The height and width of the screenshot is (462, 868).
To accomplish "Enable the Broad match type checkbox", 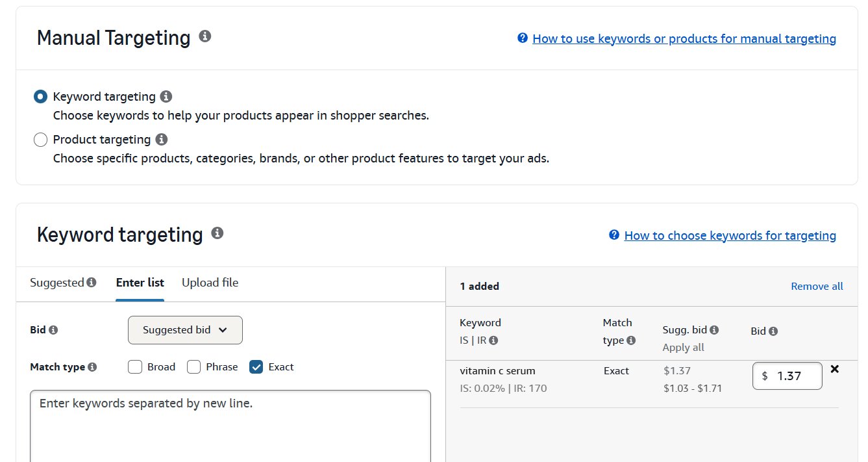I will click(x=134, y=366).
